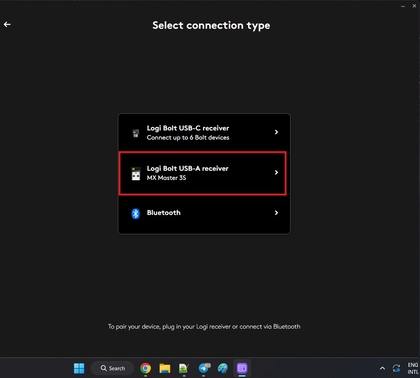Open File Explorer from the taskbar
This screenshot has width=420, height=378.
tap(165, 368)
